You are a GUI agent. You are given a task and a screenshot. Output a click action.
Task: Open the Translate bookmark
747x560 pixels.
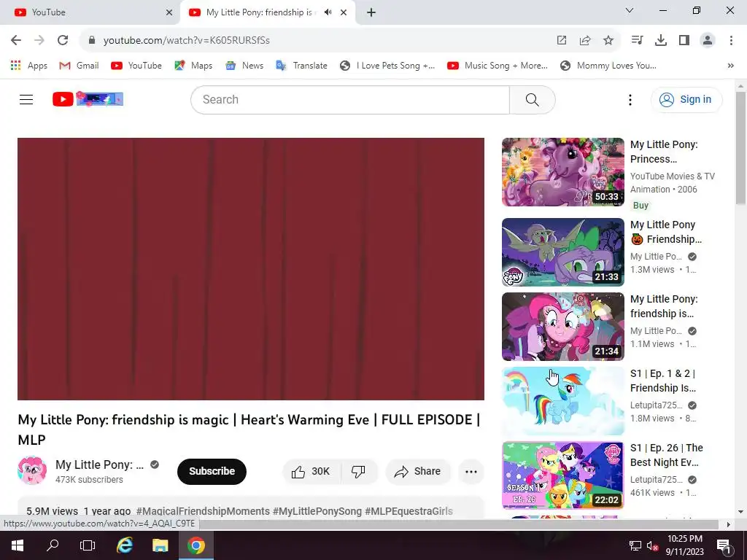point(301,66)
